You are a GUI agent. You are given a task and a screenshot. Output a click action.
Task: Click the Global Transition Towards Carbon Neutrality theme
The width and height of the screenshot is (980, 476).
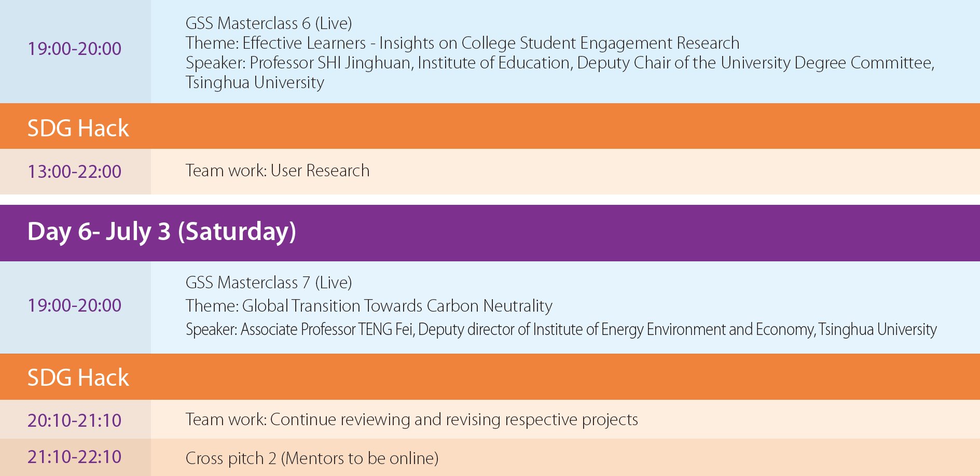(369, 306)
